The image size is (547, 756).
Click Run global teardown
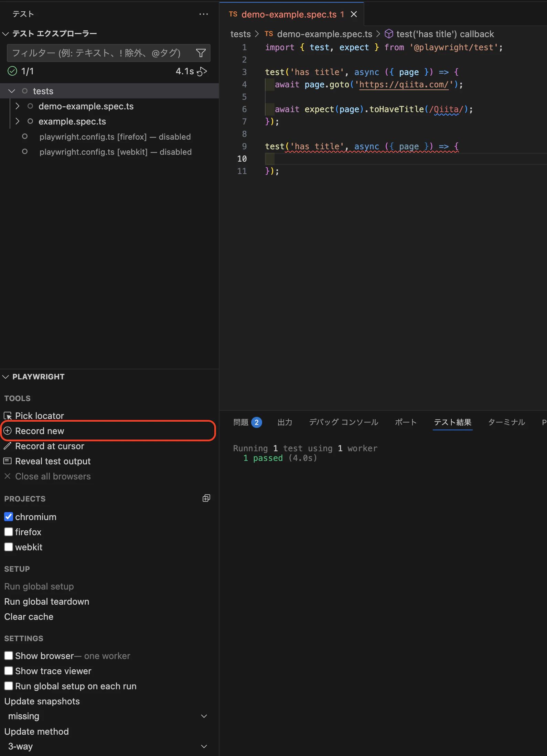(47, 601)
